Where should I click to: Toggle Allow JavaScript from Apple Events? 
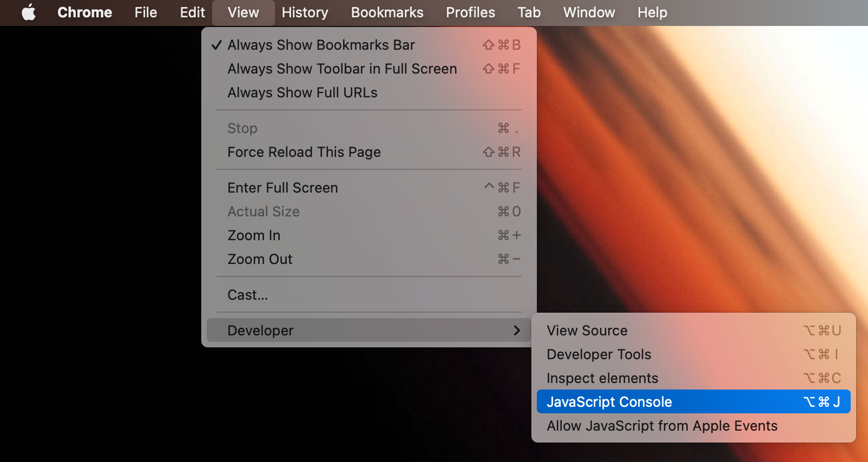pos(694,426)
